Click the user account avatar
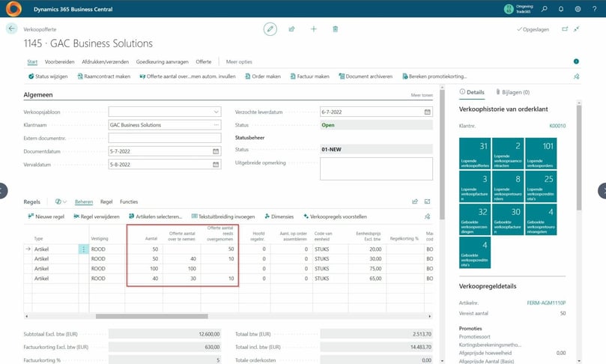The image size is (606, 364). 509,8
